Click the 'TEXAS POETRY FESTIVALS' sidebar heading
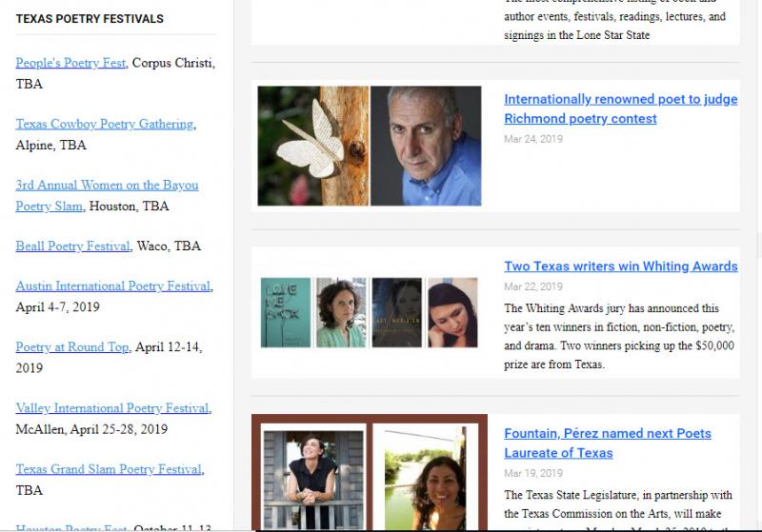Image resolution: width=762 pixels, height=532 pixels. point(90,19)
